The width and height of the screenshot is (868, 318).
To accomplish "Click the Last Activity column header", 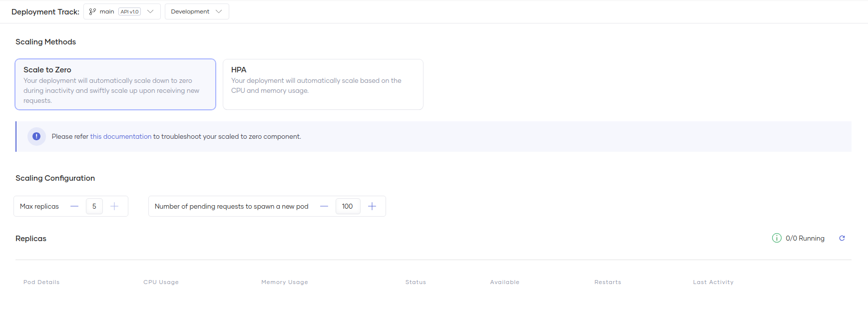I will pyautogui.click(x=713, y=282).
